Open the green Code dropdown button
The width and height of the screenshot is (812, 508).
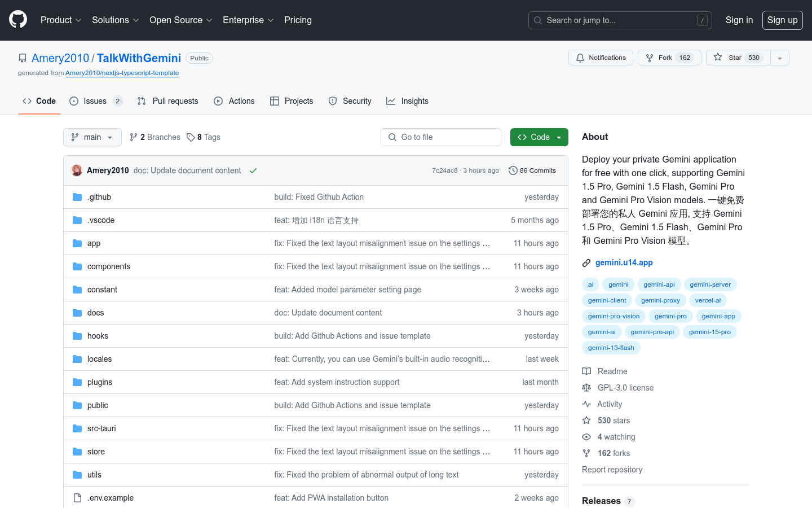click(539, 137)
